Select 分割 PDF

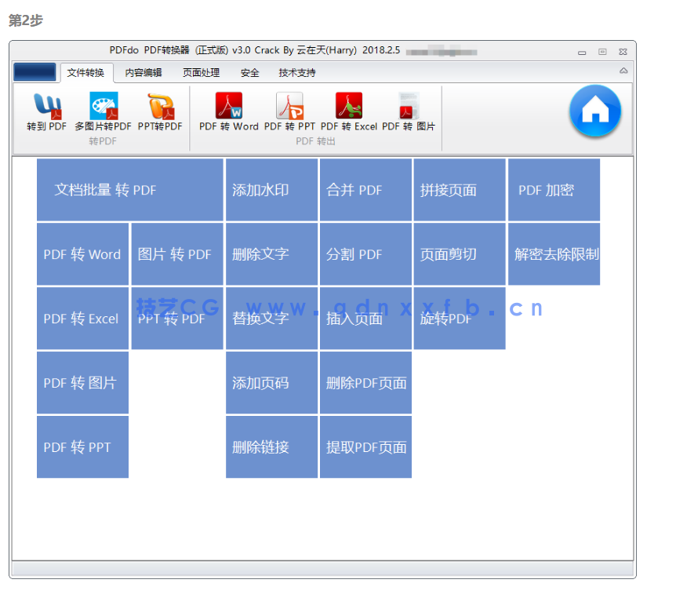(365, 254)
